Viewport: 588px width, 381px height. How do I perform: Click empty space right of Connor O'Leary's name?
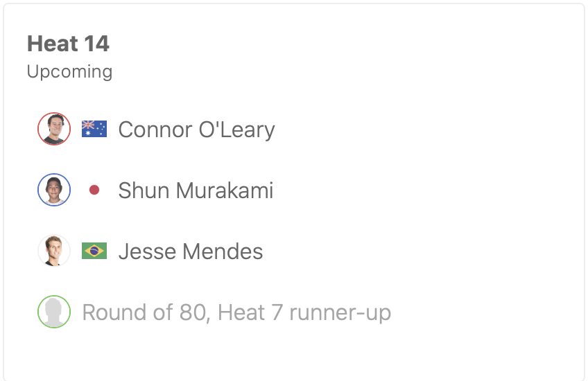(x=416, y=130)
